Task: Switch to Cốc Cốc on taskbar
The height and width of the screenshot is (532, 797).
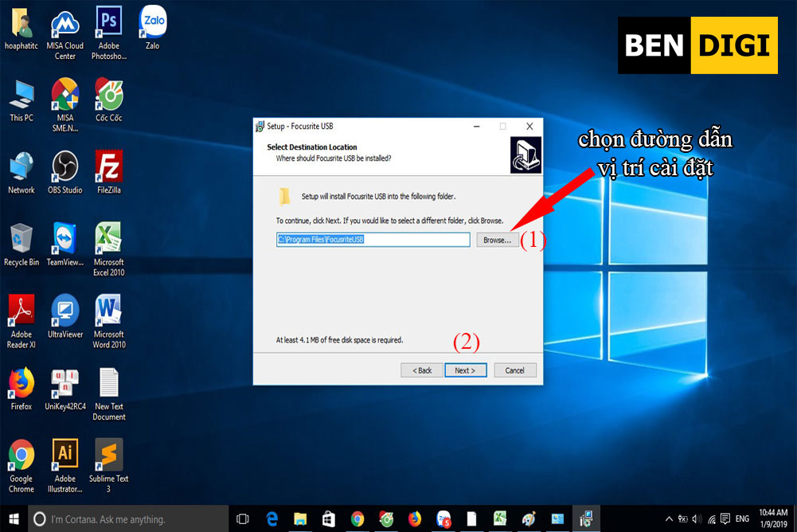Action: (386, 518)
